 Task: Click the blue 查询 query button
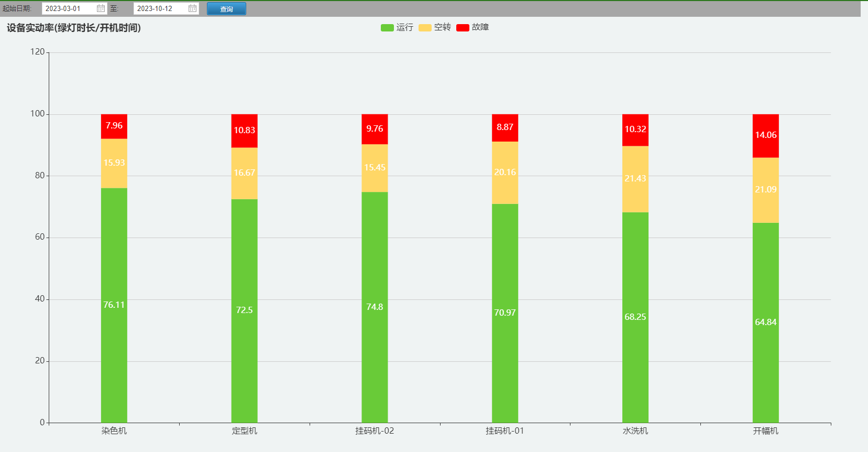point(226,9)
